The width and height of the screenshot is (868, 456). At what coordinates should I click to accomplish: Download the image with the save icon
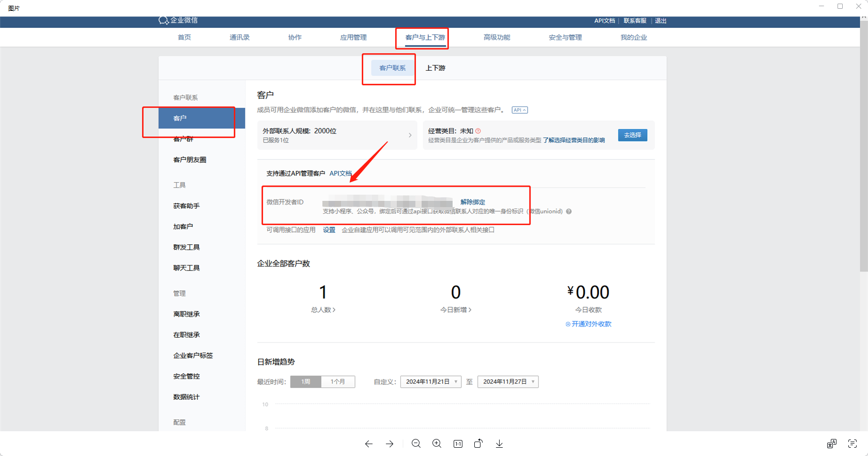(x=499, y=444)
